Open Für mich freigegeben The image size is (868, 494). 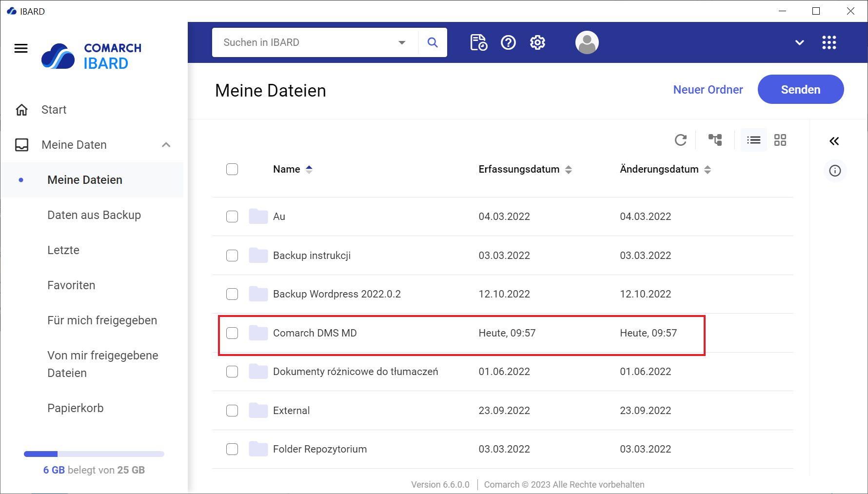tap(102, 320)
